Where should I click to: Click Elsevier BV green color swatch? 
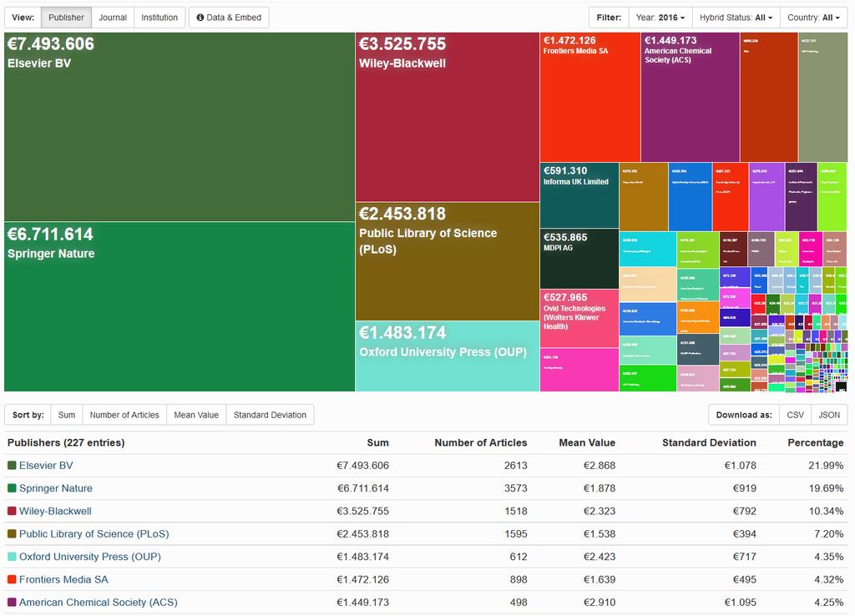click(x=12, y=466)
